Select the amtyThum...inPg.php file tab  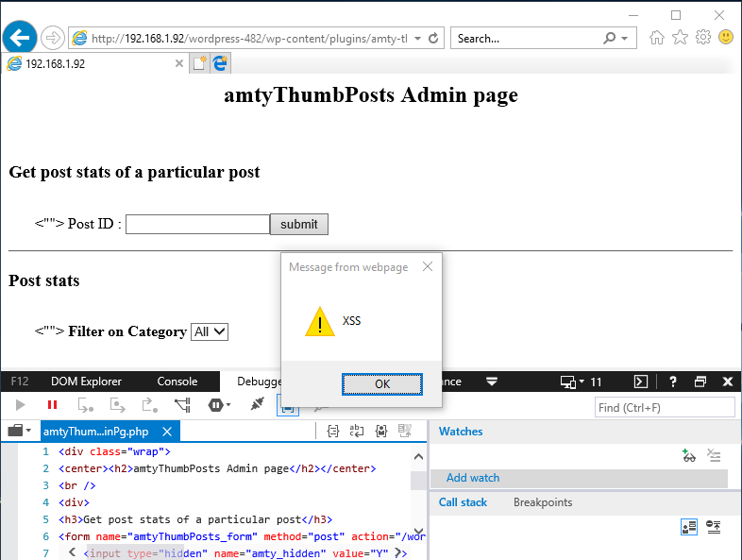click(x=95, y=432)
